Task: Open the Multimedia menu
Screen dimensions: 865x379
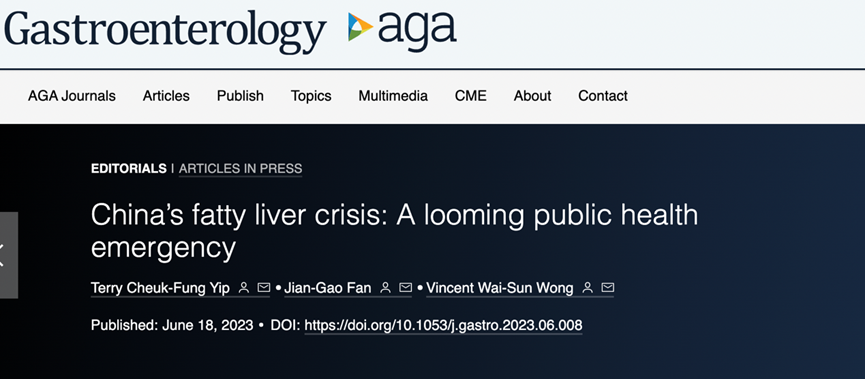Action: coord(393,96)
